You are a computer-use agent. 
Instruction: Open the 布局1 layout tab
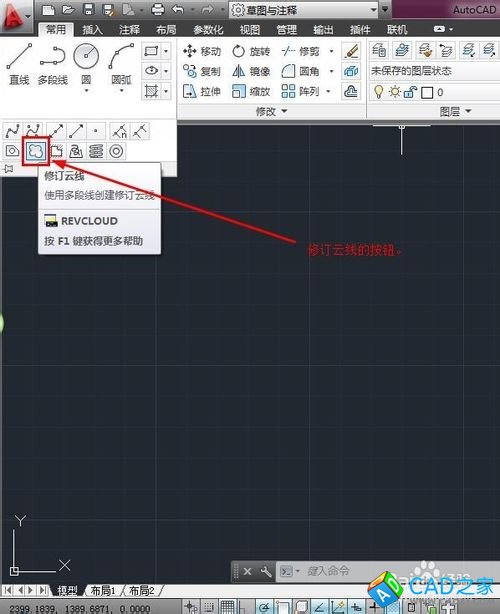[103, 590]
